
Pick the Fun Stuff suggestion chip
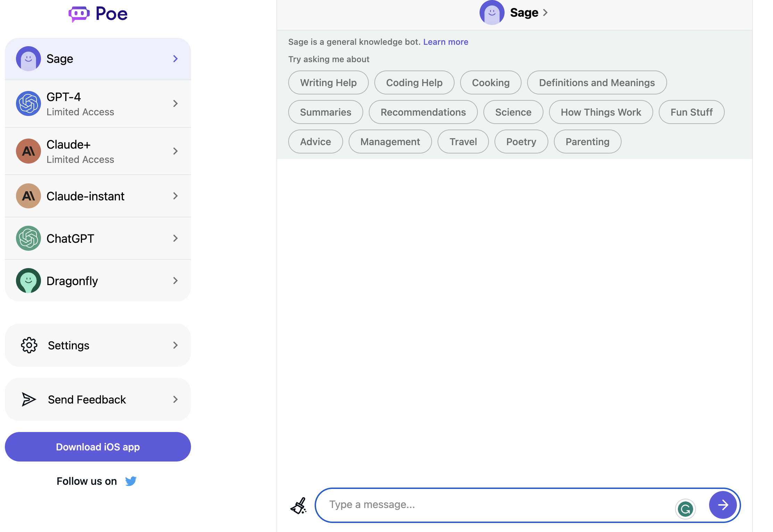691,112
